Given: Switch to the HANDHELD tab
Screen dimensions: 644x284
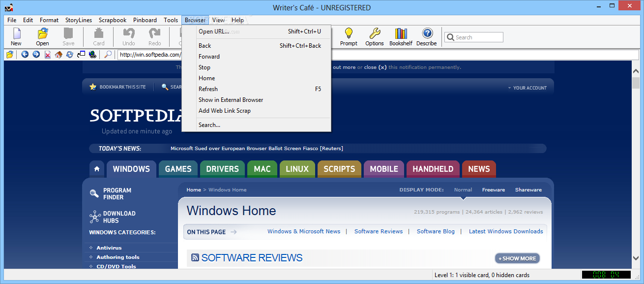Looking at the screenshot, I should (433, 169).
